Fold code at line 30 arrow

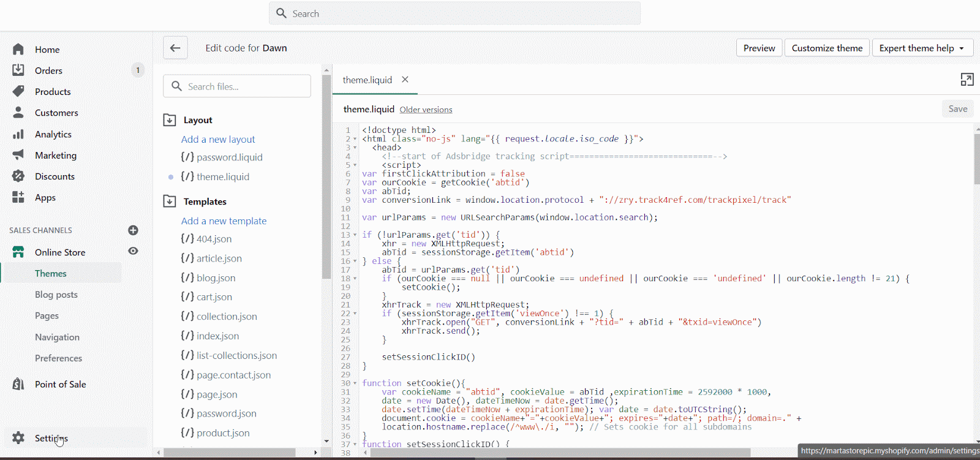pyautogui.click(x=355, y=383)
